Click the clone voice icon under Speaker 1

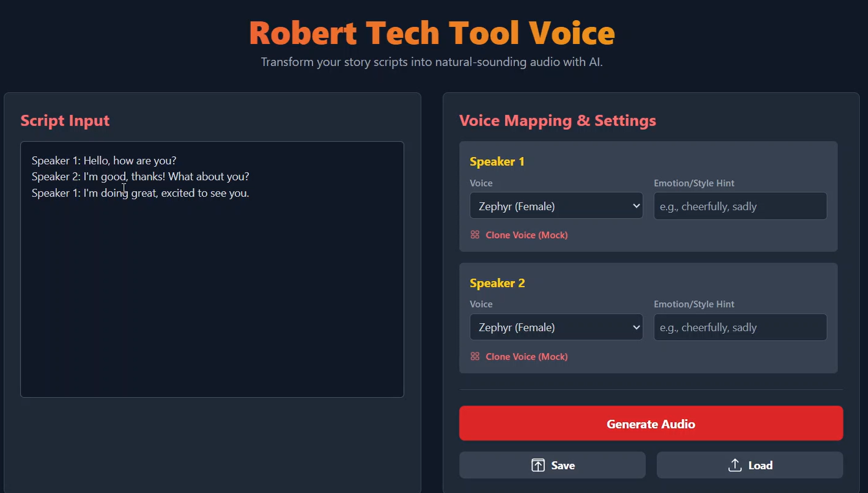pos(475,235)
